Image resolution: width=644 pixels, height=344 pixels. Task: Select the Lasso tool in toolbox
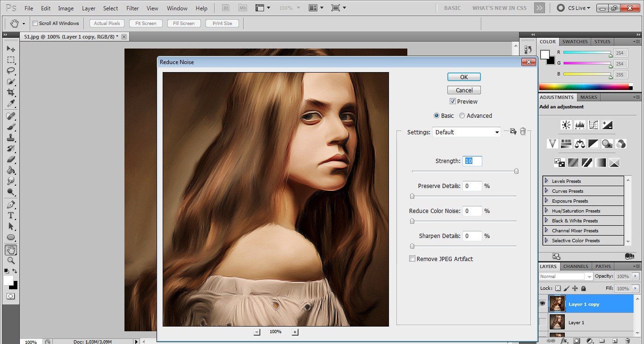(x=11, y=71)
